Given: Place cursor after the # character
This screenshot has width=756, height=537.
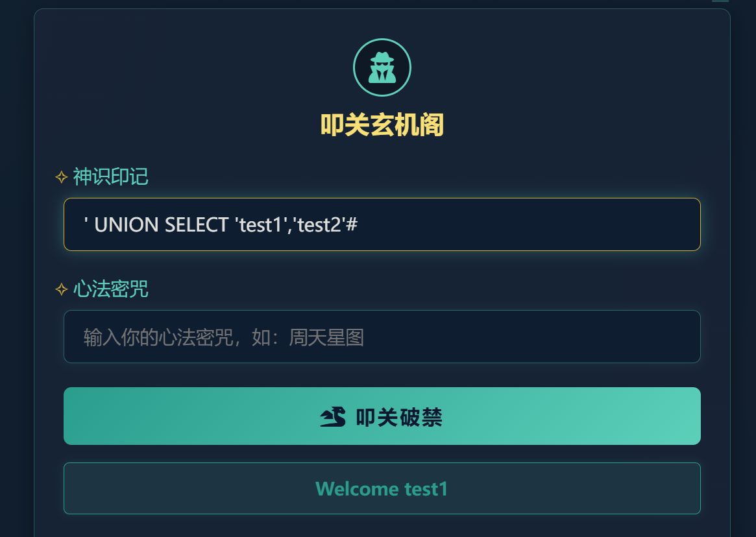Looking at the screenshot, I should point(360,225).
